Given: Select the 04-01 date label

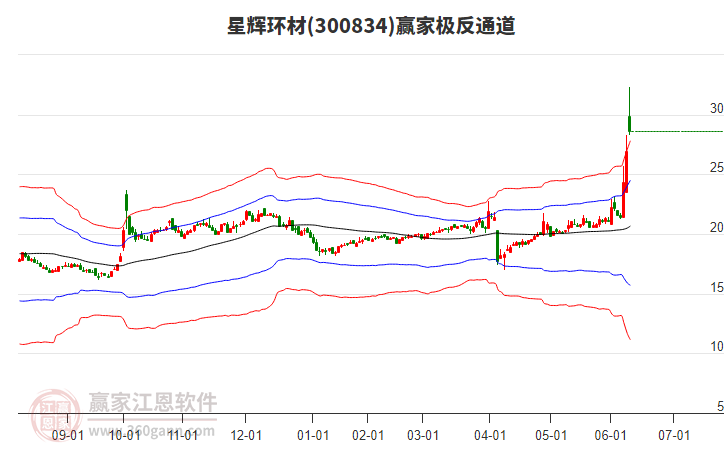Looking at the screenshot, I should pyautogui.click(x=490, y=436).
